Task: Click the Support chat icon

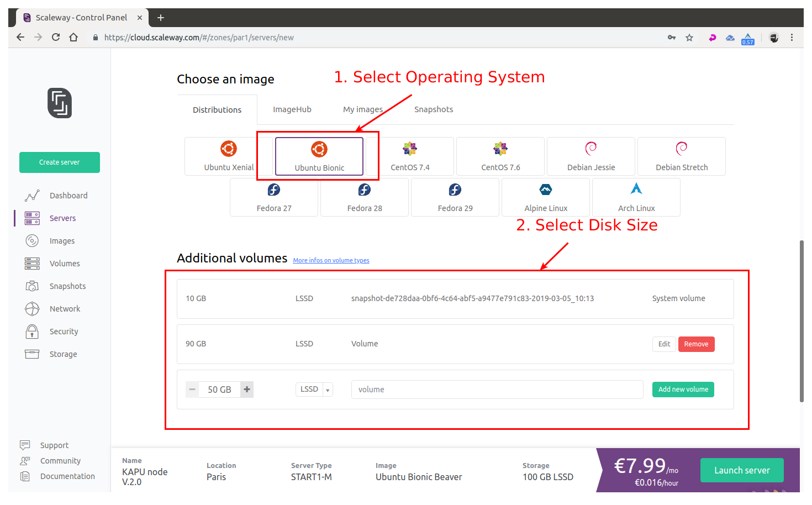Action: [x=25, y=445]
